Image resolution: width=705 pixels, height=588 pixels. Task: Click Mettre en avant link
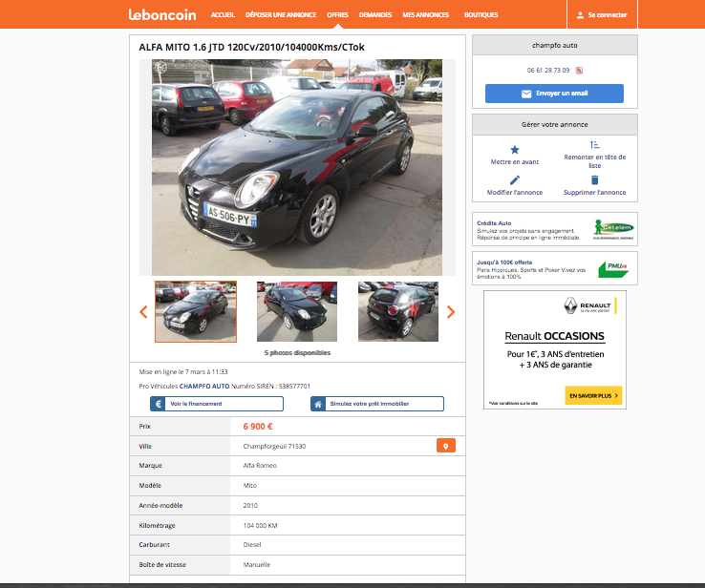(515, 161)
